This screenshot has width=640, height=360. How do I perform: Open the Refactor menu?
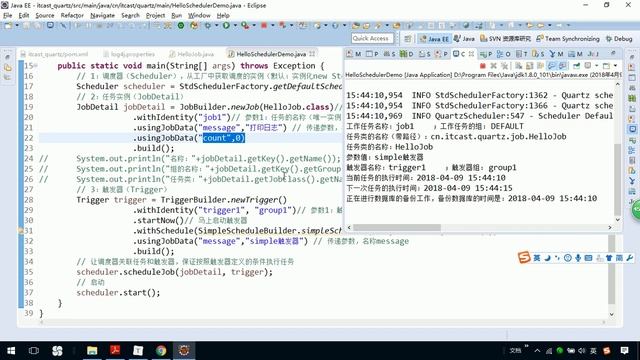click(x=72, y=16)
